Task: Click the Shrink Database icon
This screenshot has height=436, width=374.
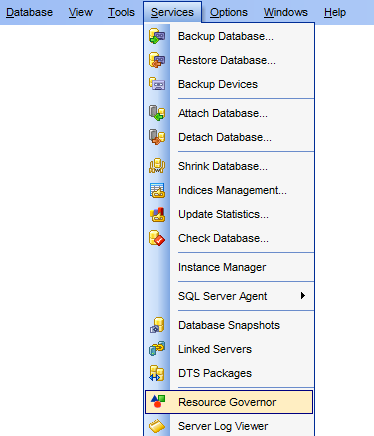Action: coord(157,166)
